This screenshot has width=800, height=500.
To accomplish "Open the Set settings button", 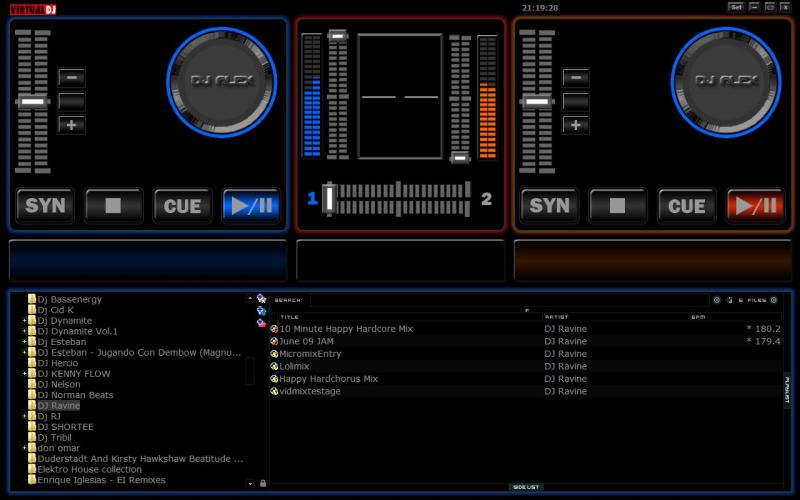I will [736, 7].
